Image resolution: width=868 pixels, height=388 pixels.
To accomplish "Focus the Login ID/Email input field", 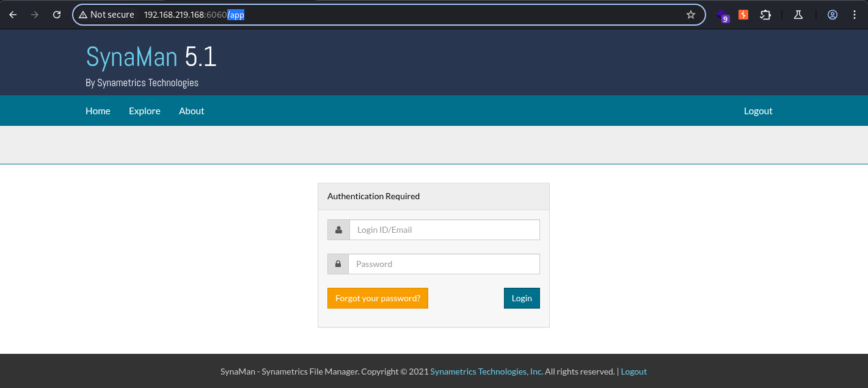I will pyautogui.click(x=445, y=230).
